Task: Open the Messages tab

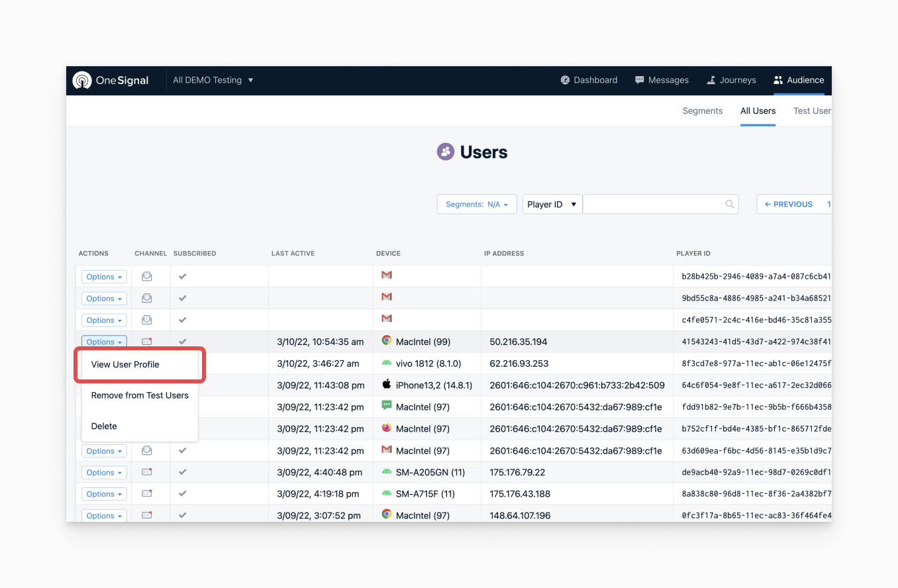Action: click(662, 80)
